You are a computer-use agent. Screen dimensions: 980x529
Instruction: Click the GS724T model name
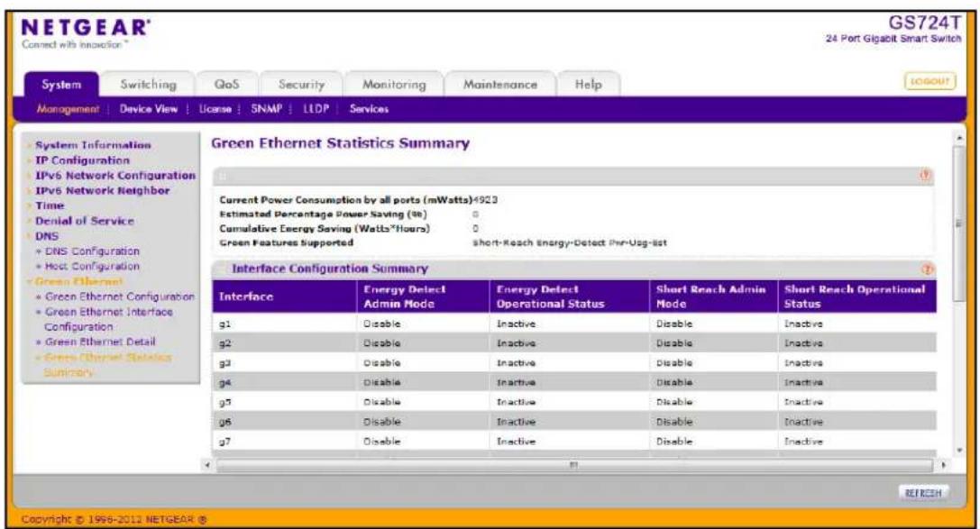[924, 23]
